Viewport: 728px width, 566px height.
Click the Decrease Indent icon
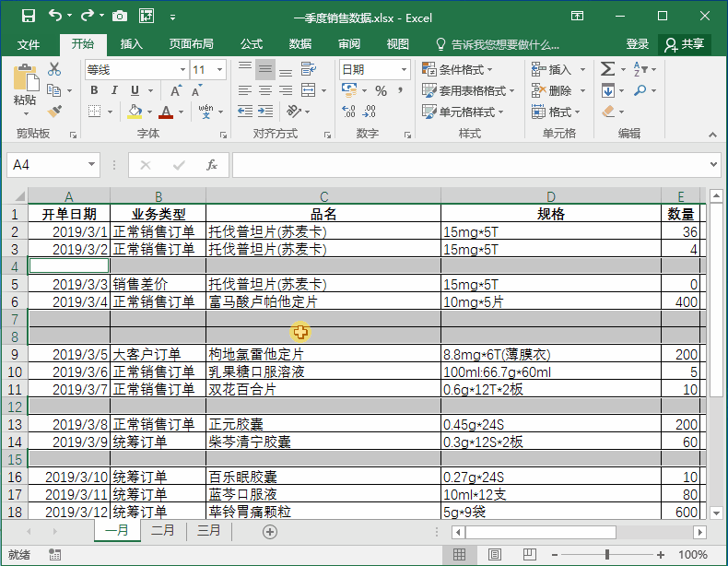pyautogui.click(x=245, y=112)
